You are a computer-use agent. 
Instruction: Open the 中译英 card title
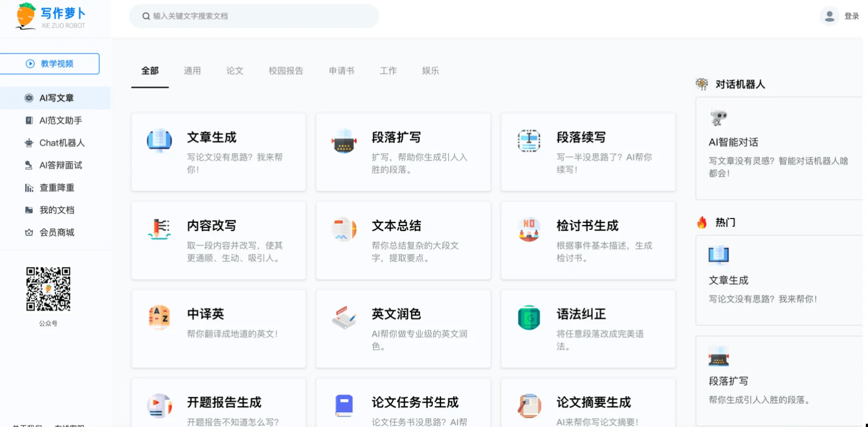tap(205, 314)
